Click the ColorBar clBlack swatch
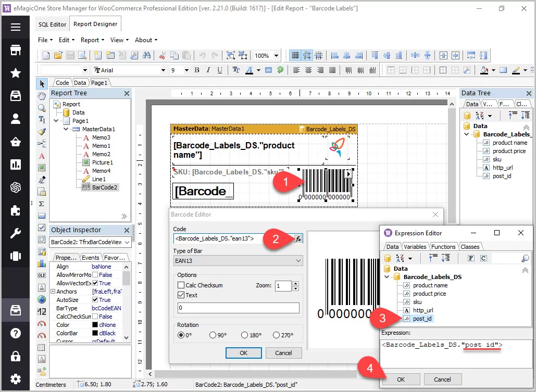Screen dimensions: 536x392 95,333
